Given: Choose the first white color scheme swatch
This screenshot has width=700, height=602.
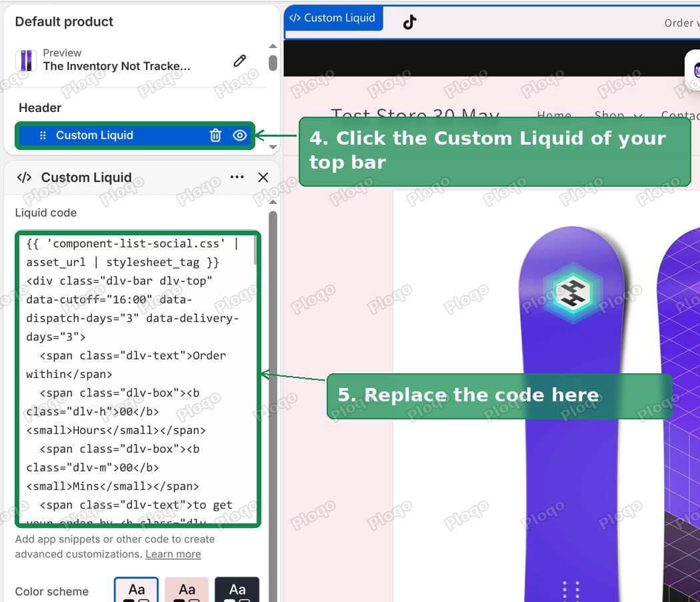Looking at the screenshot, I should click(x=136, y=589).
